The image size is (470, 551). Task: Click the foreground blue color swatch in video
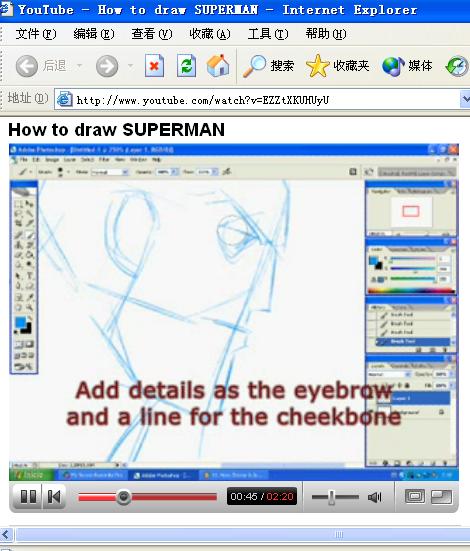(x=21, y=322)
